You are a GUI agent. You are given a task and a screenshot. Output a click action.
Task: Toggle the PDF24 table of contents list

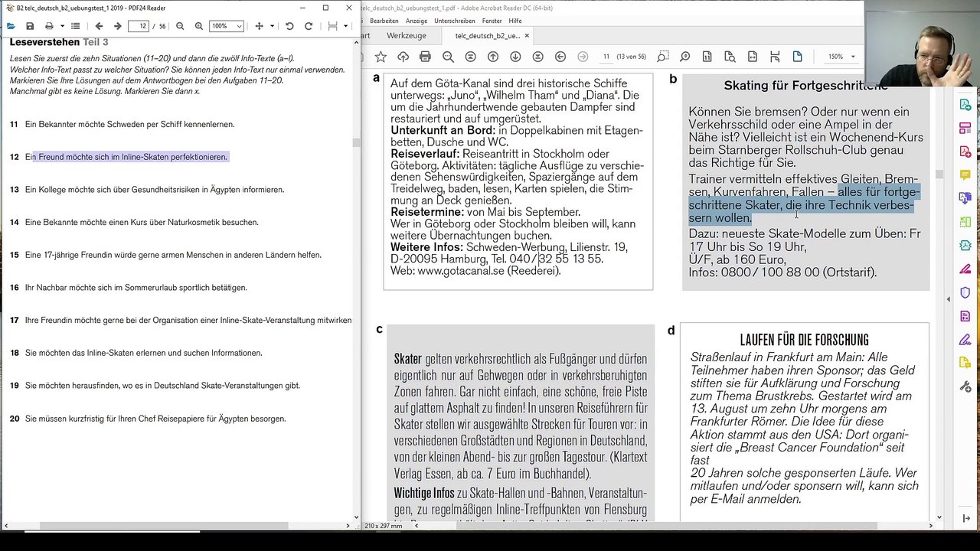75,26
